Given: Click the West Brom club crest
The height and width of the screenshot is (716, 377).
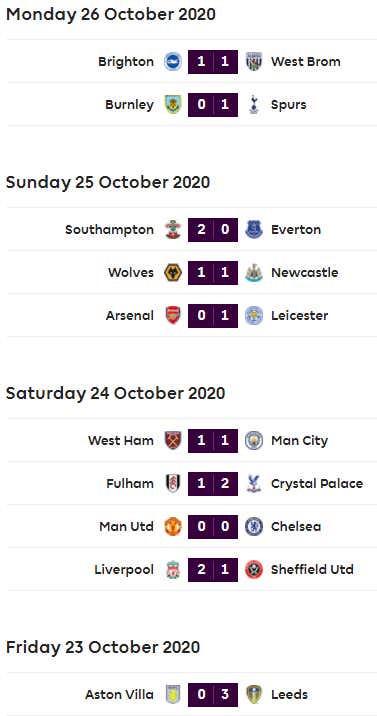Looking at the screenshot, I should pos(253,62).
